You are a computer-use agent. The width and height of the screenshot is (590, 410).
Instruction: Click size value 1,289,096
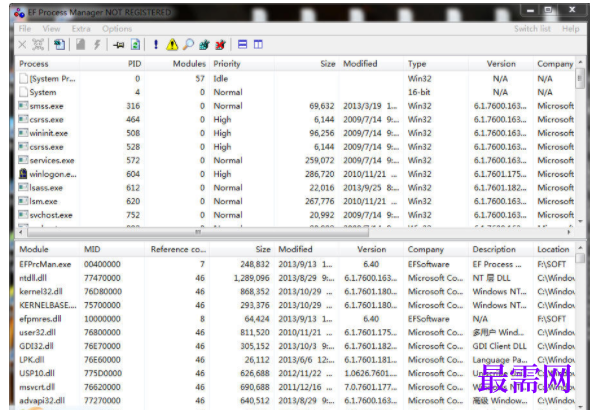251,278
